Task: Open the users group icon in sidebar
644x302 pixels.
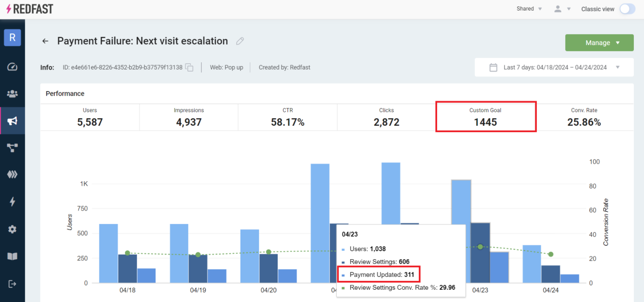Action: coord(12,94)
